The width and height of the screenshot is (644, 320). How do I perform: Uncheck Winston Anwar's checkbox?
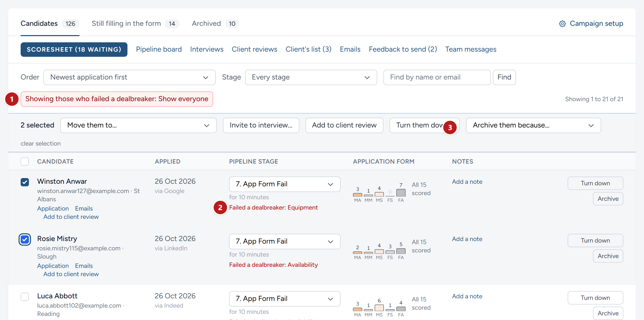coord(25,182)
